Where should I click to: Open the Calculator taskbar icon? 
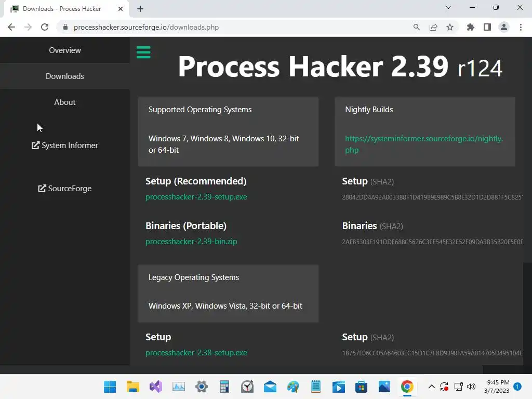coord(224,387)
